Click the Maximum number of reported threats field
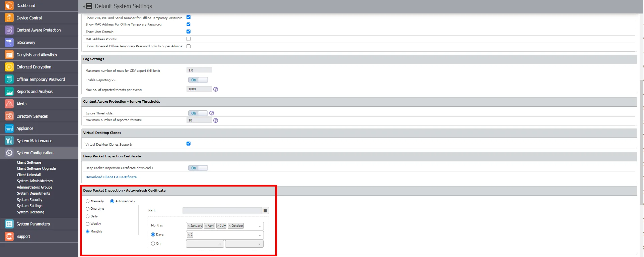This screenshot has height=257, width=644. (199, 120)
